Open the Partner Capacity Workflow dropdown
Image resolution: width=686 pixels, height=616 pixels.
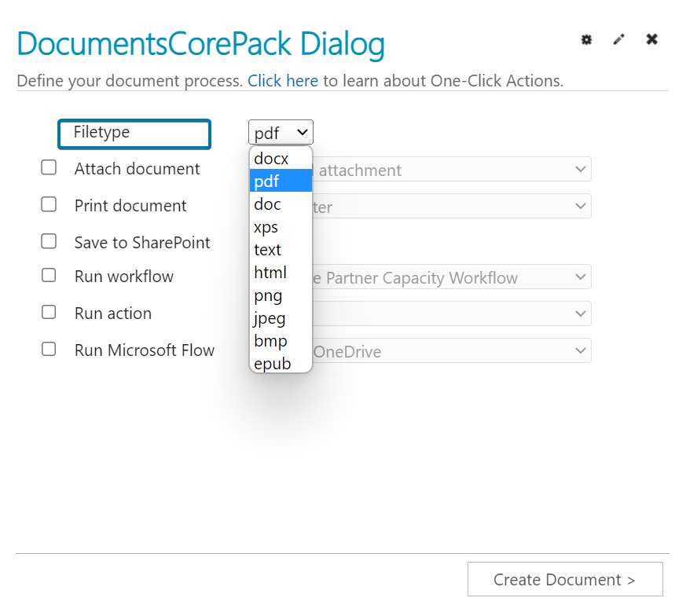pos(452,277)
